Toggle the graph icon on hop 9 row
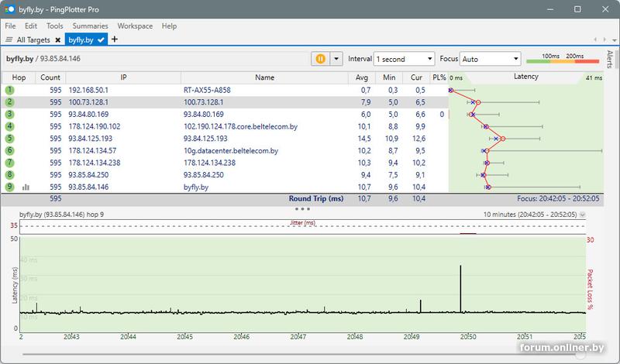620x364 pixels. coord(26,187)
